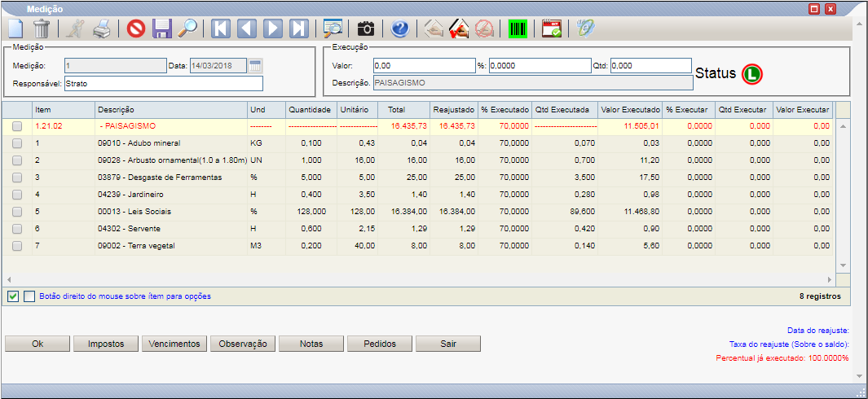Click the Sair button
Image resolution: width=868 pixels, height=399 pixels.
coord(448,344)
